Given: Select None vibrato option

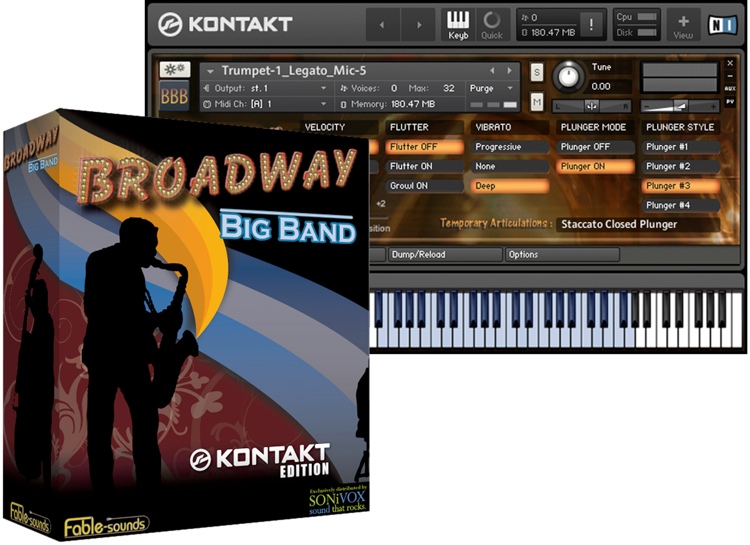Looking at the screenshot, I should (x=510, y=167).
